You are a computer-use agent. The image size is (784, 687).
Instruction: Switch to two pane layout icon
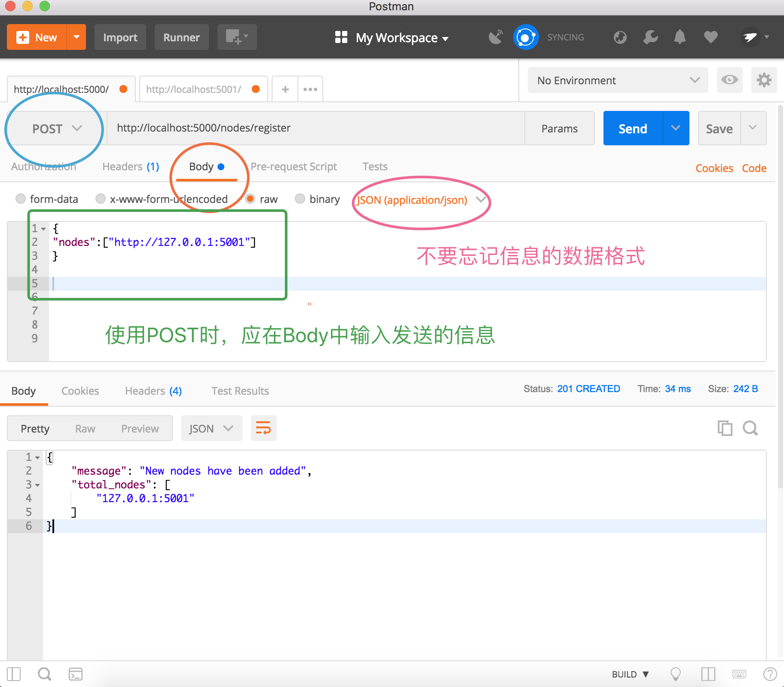[x=708, y=674]
